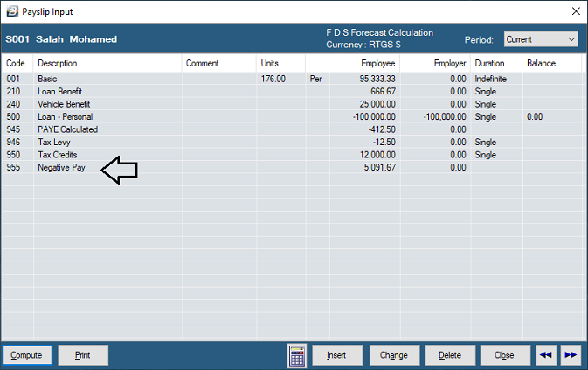
Task: Open the calculator icon button
Action: (297, 355)
